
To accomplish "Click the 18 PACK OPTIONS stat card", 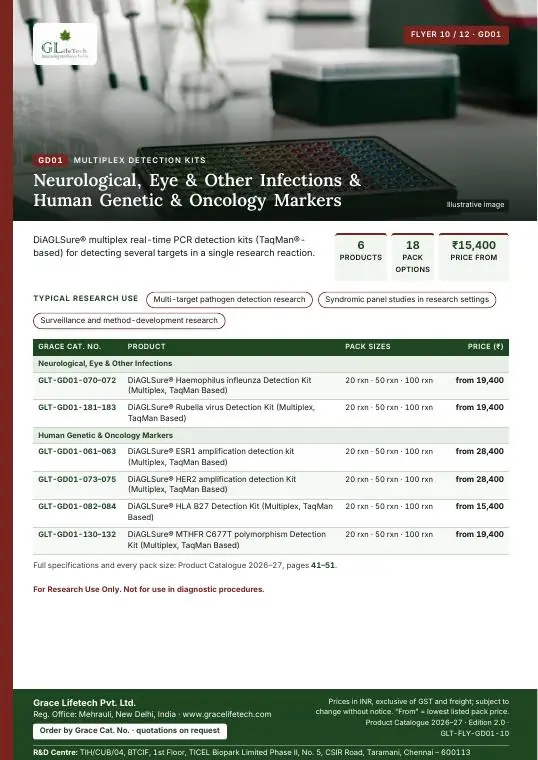I will pos(412,257).
